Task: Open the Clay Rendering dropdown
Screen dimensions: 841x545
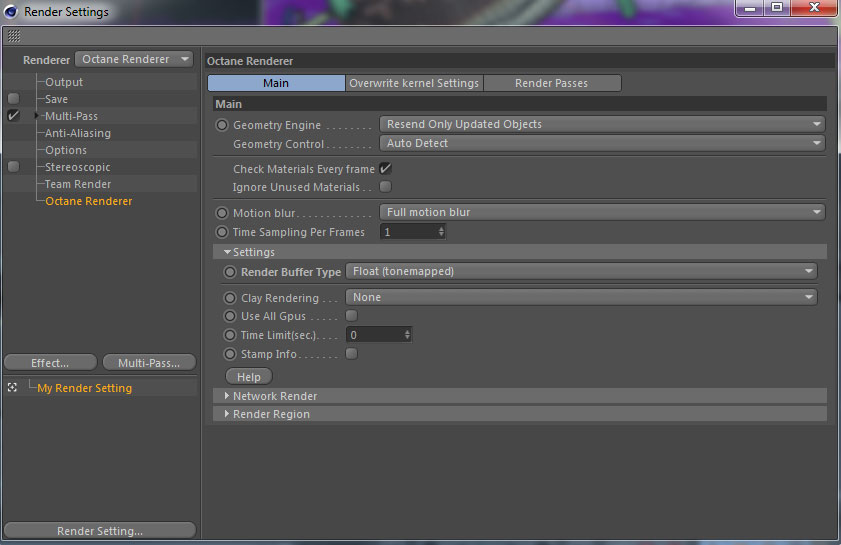Action: [581, 297]
